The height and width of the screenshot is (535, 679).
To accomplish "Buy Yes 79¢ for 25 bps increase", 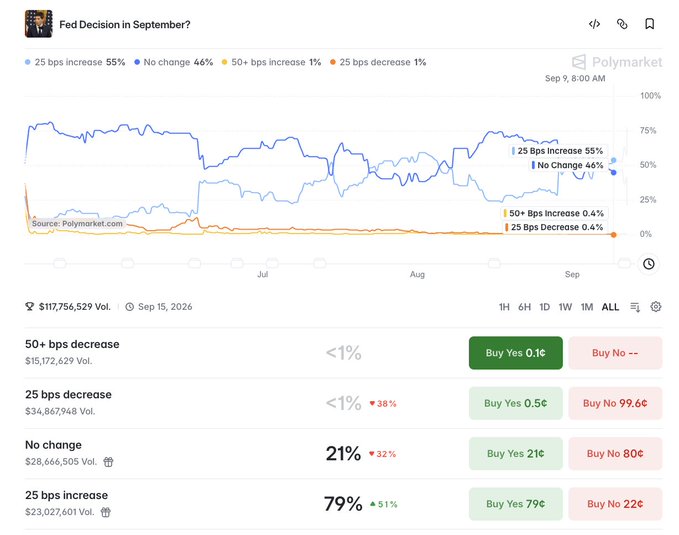I will point(516,504).
